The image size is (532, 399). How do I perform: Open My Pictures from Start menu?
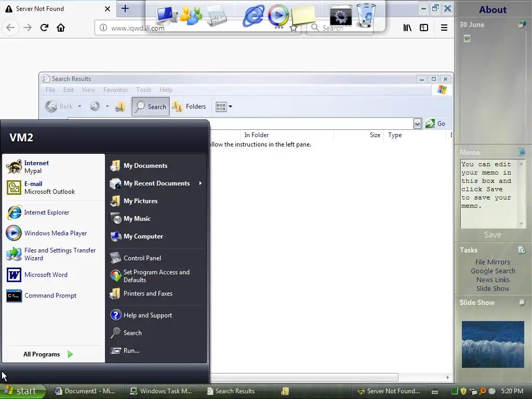[156, 201]
